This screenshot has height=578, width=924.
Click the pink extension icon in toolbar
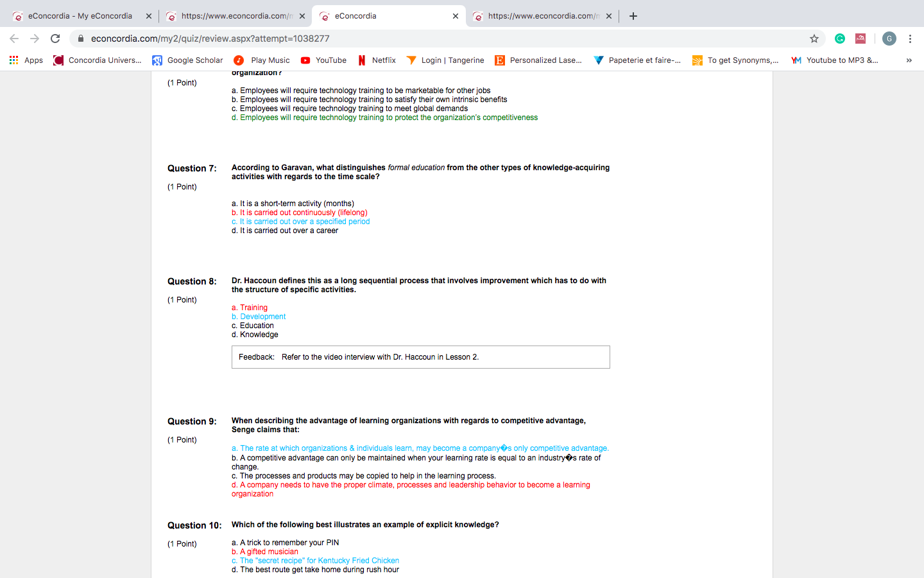point(860,39)
